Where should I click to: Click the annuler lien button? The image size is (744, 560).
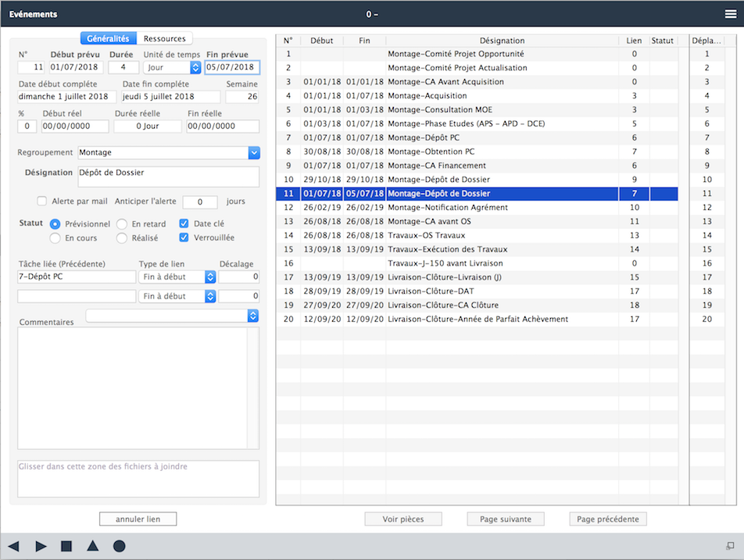point(138,519)
